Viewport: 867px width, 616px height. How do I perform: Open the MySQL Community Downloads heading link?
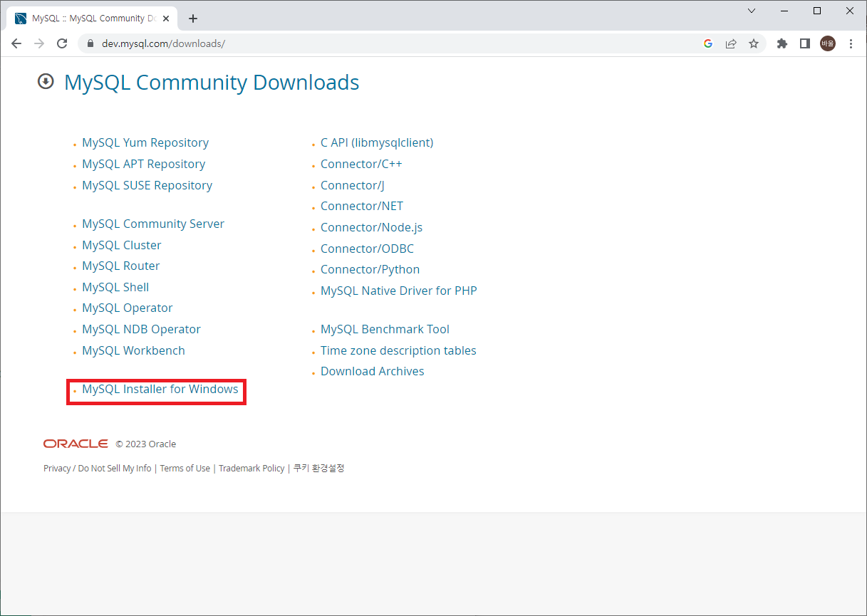pyautogui.click(x=212, y=83)
